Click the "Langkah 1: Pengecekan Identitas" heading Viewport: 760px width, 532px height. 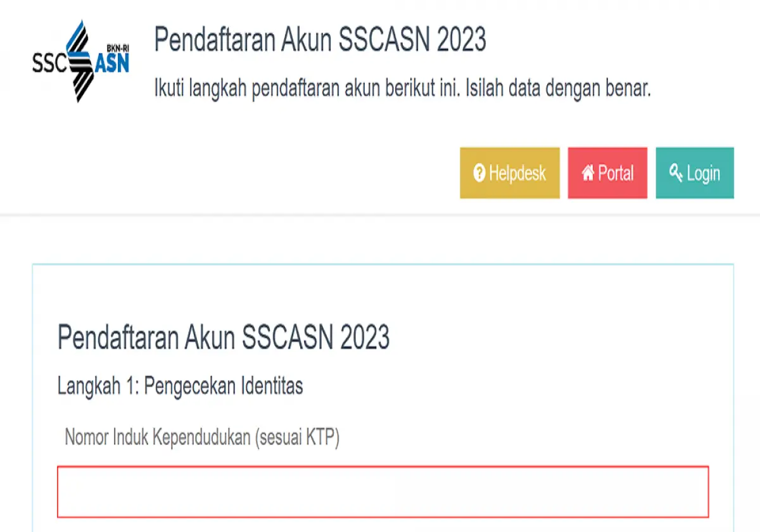[x=180, y=386]
